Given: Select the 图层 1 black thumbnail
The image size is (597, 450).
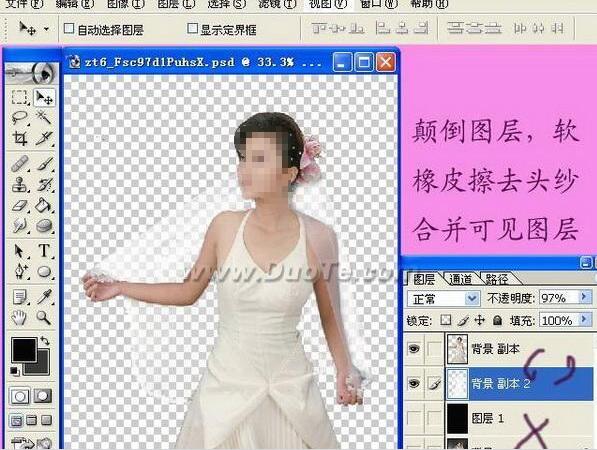Looking at the screenshot, I should [457, 418].
